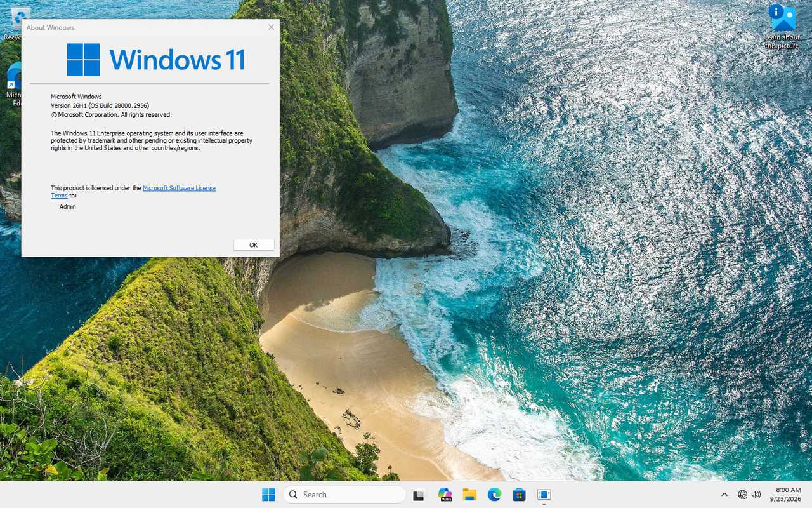The image size is (812, 508).
Task: Click the Microsoft Corporation copyright line
Action: pyautogui.click(x=112, y=115)
